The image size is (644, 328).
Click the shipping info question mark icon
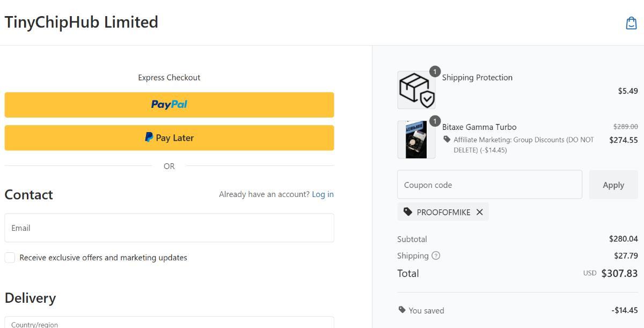click(436, 256)
